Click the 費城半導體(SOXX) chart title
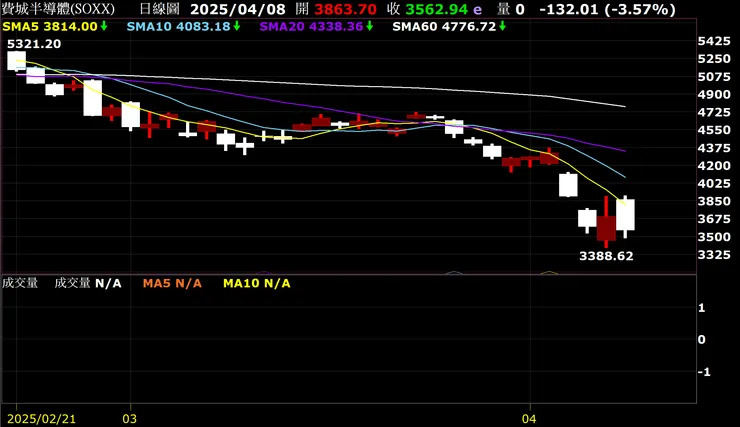Viewport: 740px width, 427px height. coord(58,9)
